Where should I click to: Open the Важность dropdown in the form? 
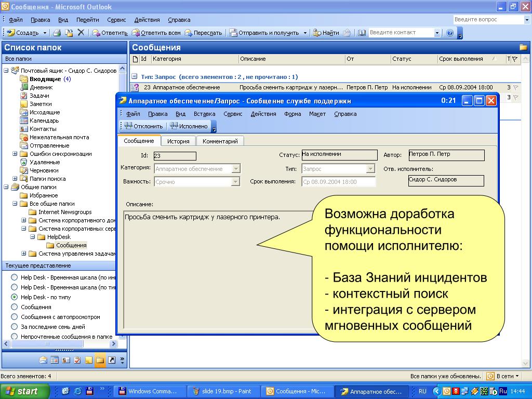point(235,181)
